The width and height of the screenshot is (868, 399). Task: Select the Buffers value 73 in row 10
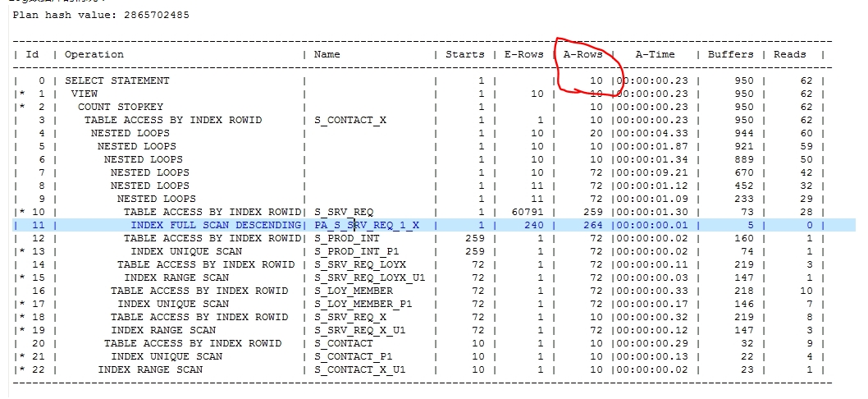point(747,213)
